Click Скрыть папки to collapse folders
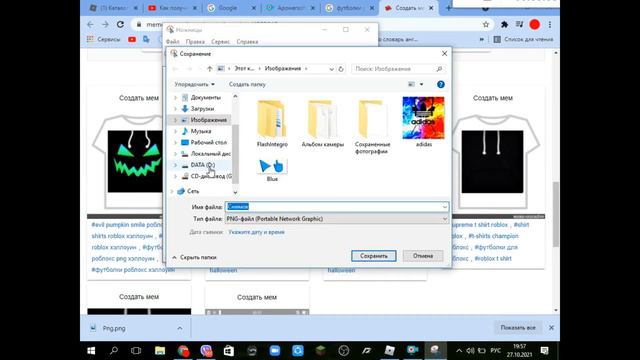 pos(194,258)
